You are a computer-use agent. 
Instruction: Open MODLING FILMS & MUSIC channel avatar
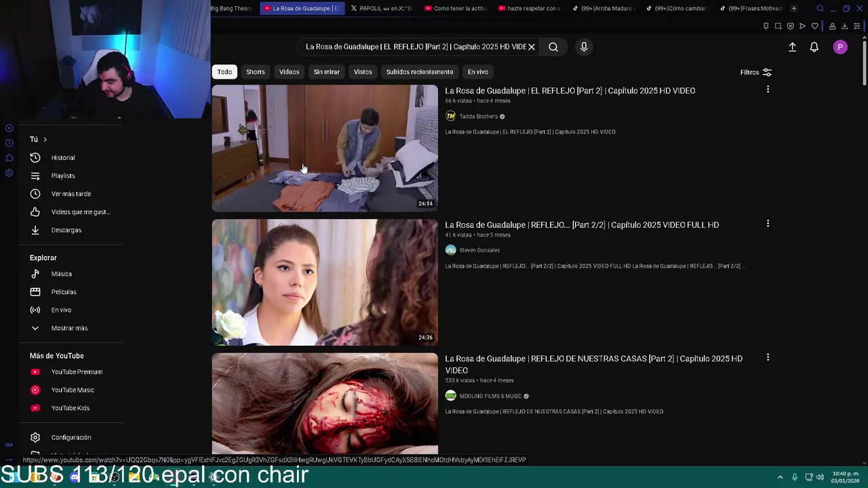tap(450, 396)
